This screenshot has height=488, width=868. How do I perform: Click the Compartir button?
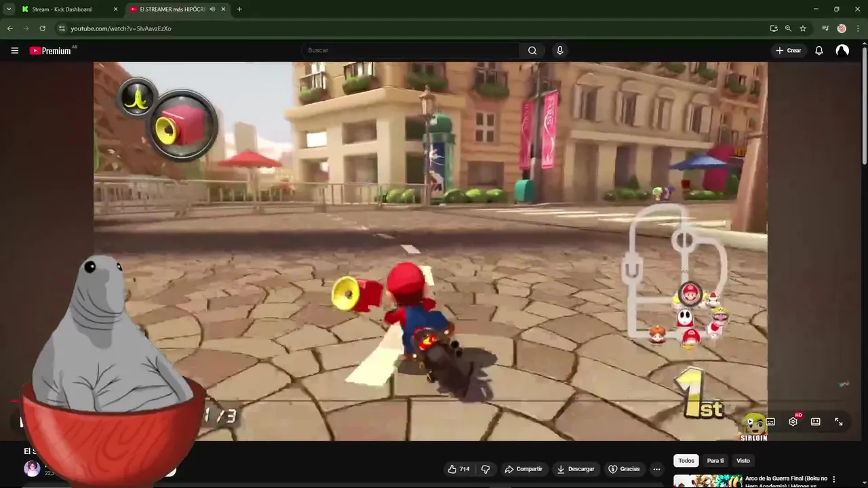pos(524,469)
